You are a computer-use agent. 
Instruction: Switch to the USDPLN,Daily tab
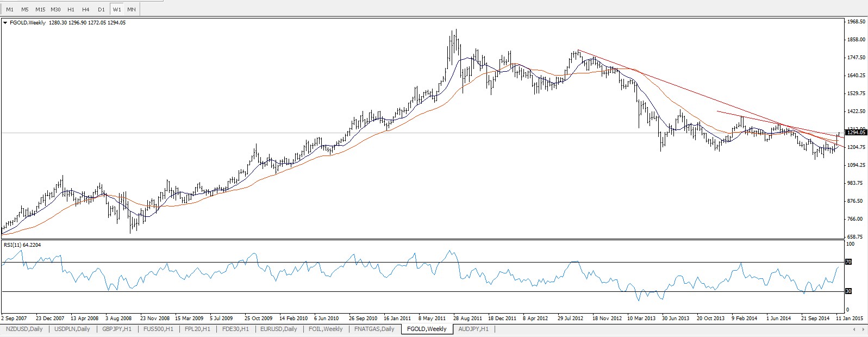tap(72, 329)
